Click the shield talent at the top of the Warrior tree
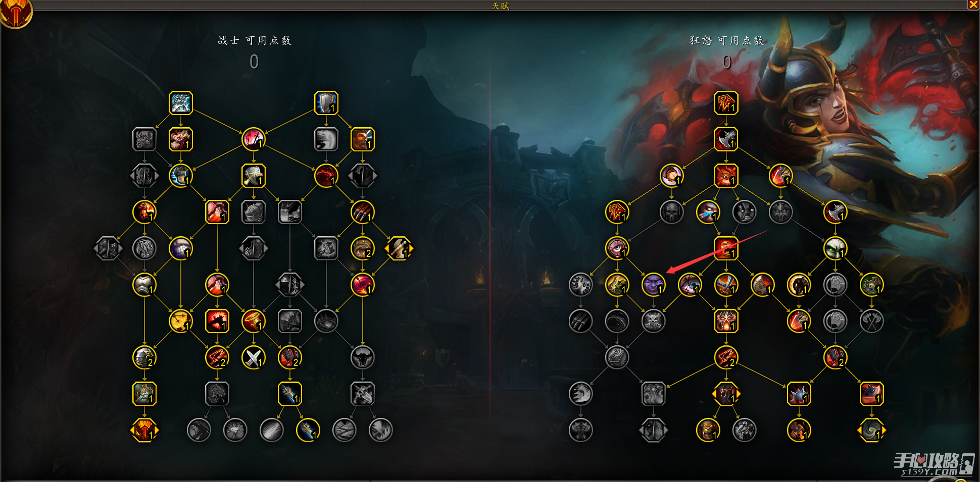980x482 pixels. (326, 103)
